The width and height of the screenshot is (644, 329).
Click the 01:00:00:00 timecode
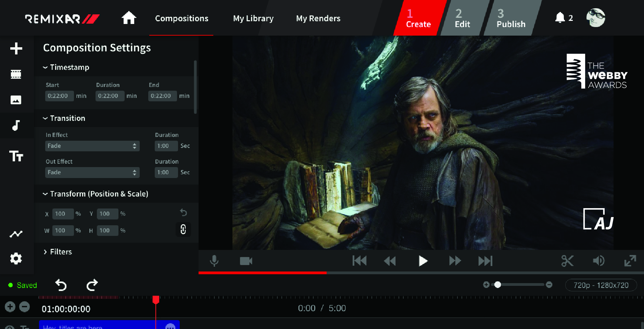coord(66,309)
